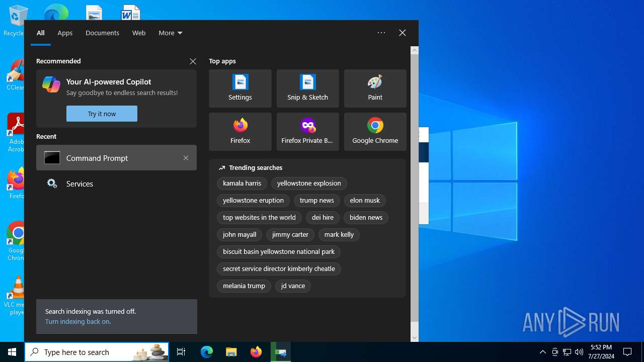Expand the More dropdown
This screenshot has height=362, width=644.
[x=171, y=33]
